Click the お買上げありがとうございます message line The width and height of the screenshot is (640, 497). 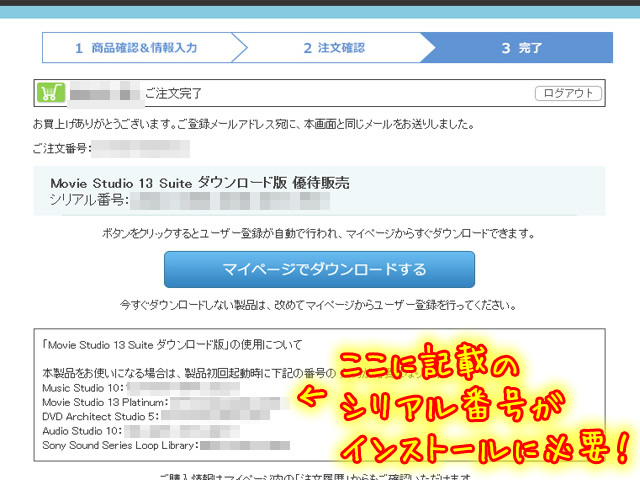click(x=253, y=124)
